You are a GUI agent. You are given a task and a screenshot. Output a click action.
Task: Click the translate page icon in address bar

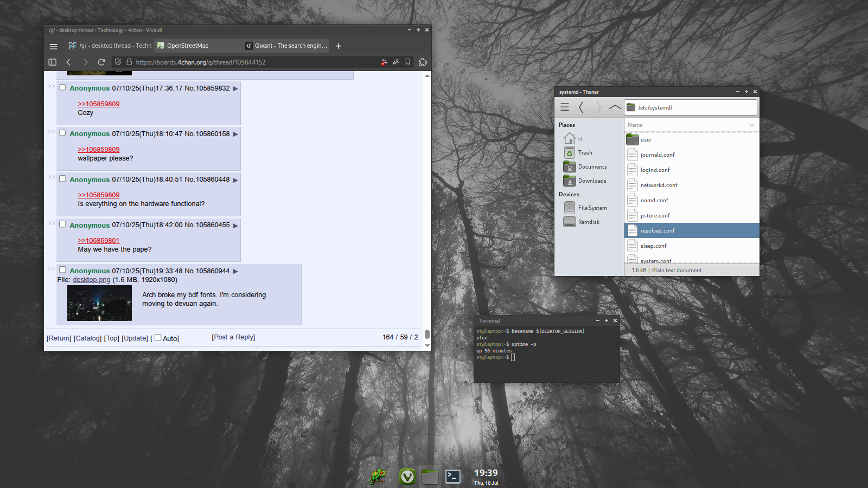point(396,62)
